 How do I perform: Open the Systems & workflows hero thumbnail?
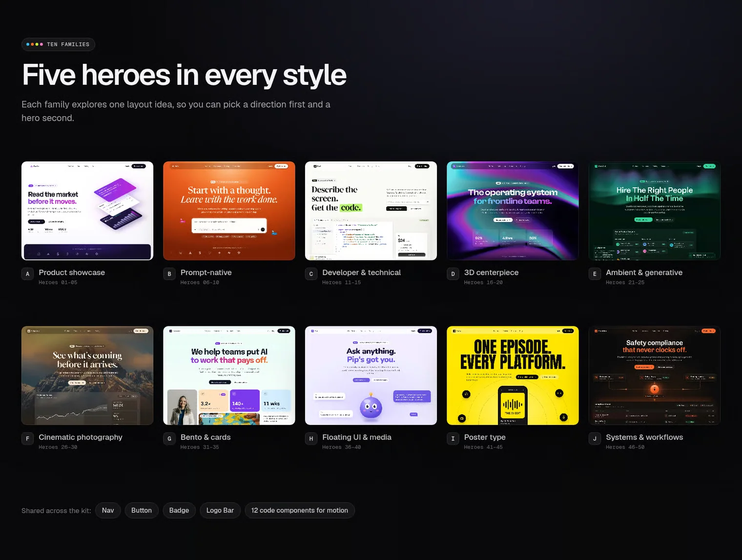tap(655, 376)
